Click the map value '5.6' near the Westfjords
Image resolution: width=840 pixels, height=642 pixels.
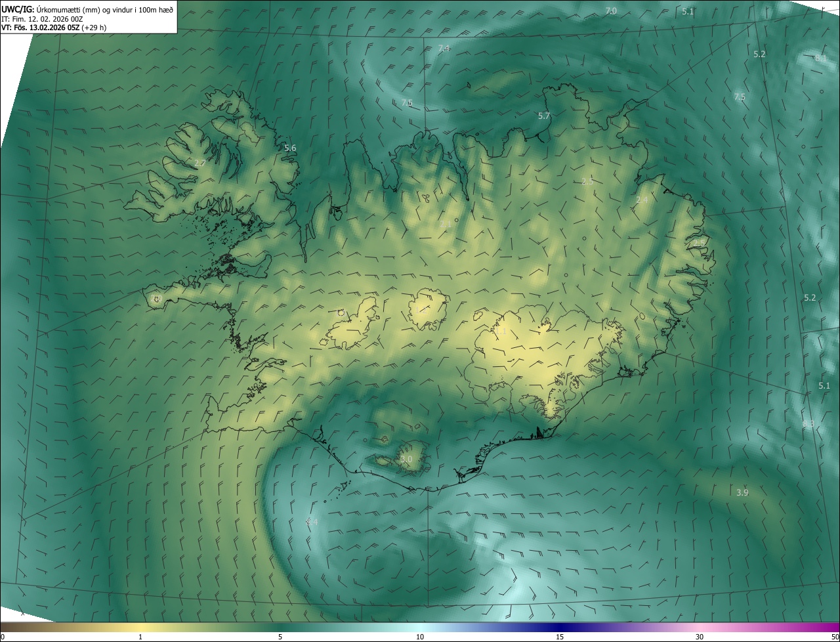click(290, 148)
